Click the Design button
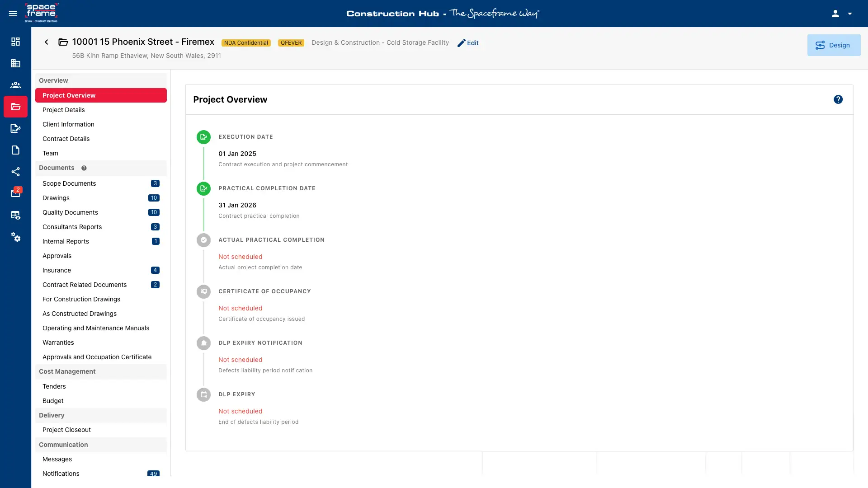The image size is (868, 488). click(834, 45)
